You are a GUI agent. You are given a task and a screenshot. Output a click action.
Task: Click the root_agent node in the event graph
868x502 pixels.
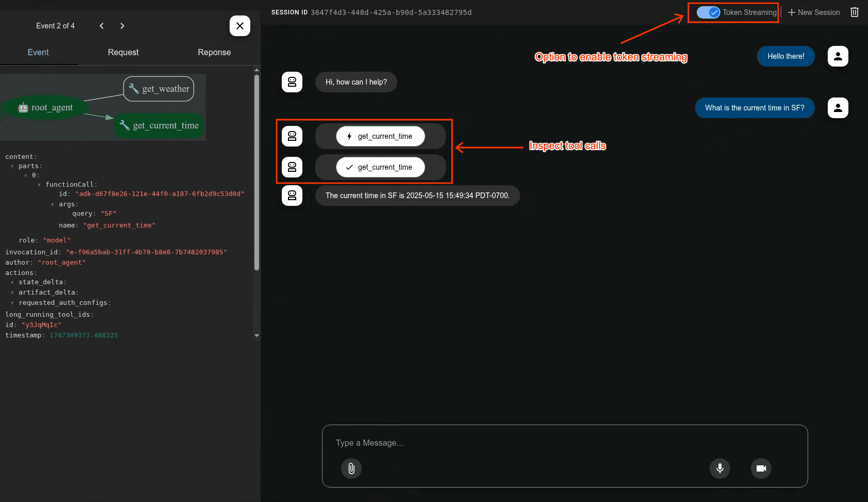pos(46,107)
